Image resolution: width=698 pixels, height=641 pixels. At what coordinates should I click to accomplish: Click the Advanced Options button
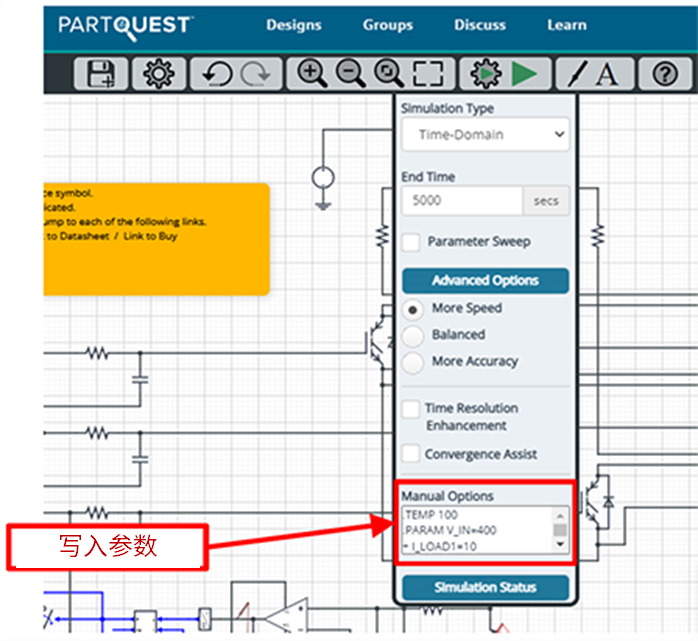485,281
